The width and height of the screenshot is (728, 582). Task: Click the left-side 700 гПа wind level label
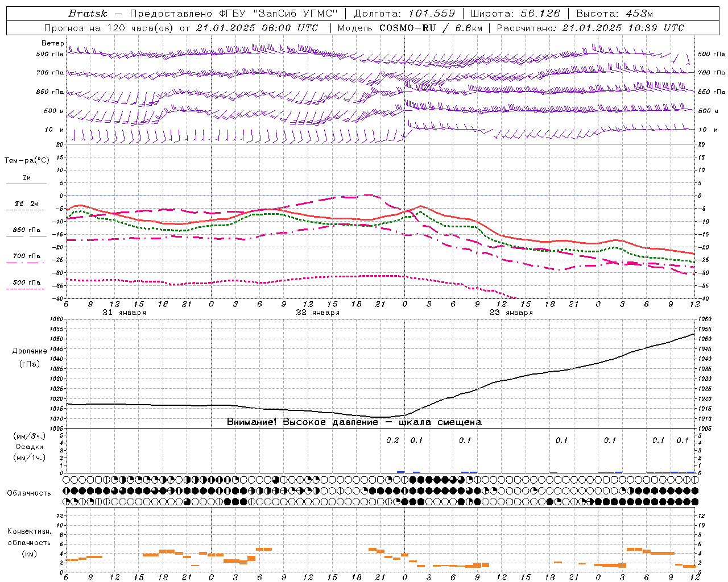tap(50, 73)
